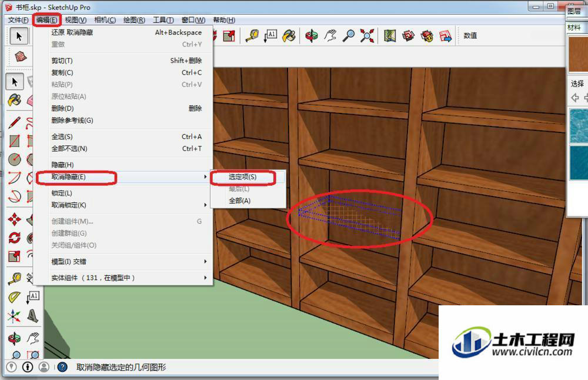The image size is (588, 380).
Task: Click the Make Component icon below Select
Action: [21, 56]
